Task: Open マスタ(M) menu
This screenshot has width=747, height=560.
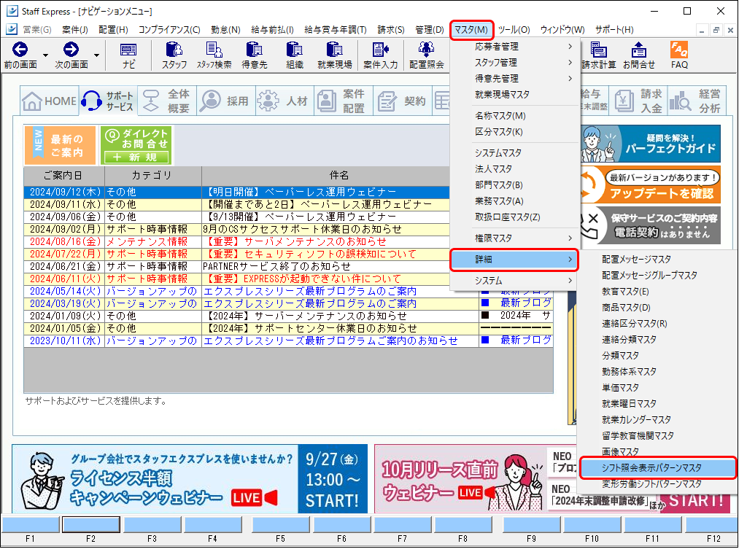Action: (471, 29)
